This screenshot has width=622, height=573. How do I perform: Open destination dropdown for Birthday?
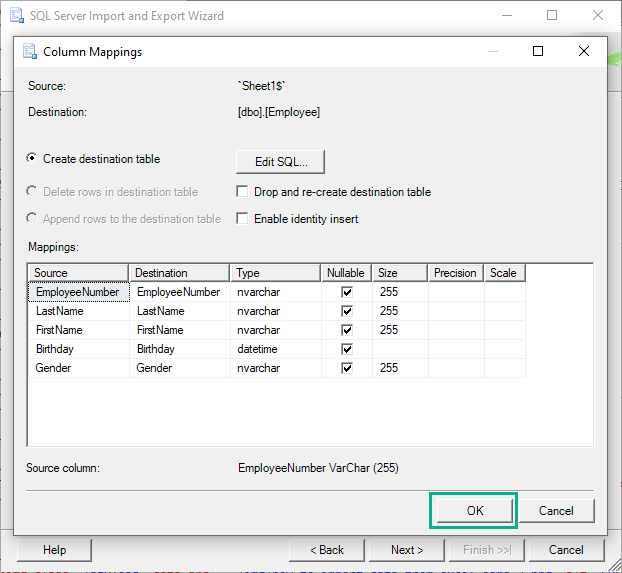[x=180, y=349]
